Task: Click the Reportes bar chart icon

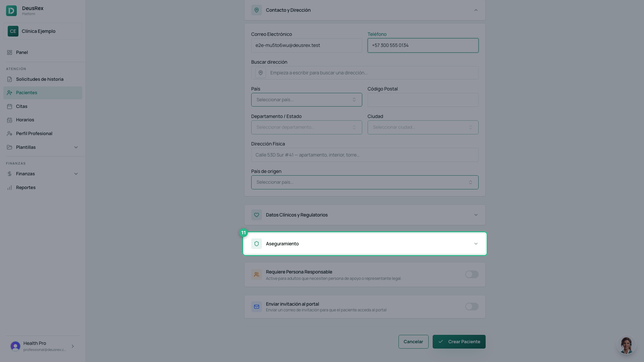Action: tap(9, 188)
